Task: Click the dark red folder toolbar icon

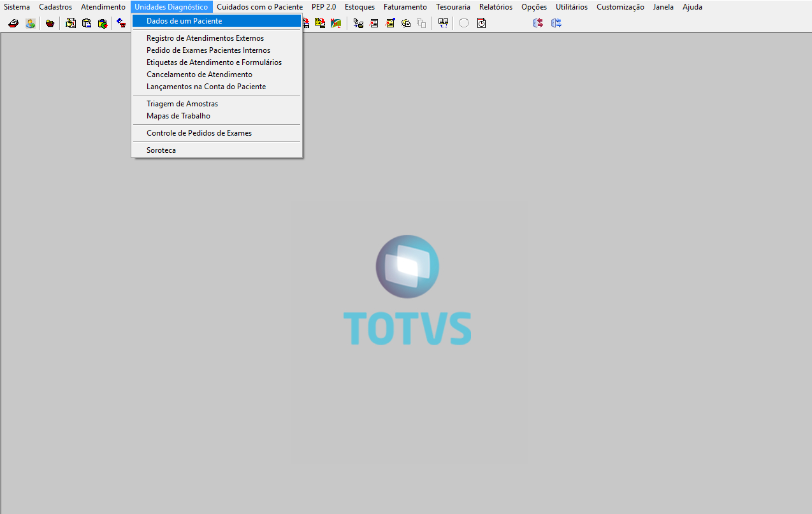Action: pyautogui.click(x=50, y=23)
